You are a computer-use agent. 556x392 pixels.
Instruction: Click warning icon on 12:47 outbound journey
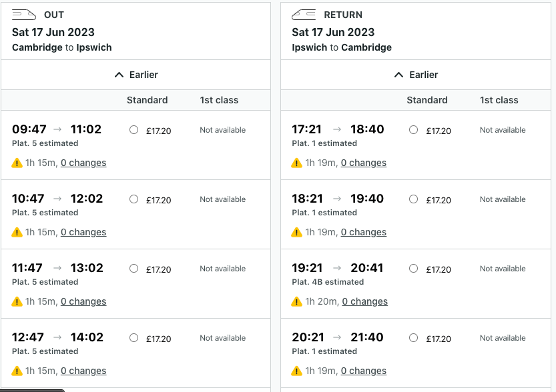[17, 371]
